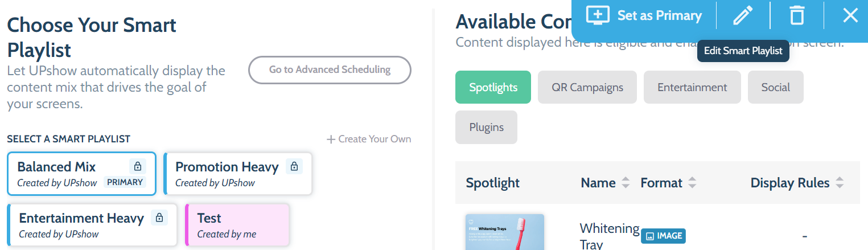Click the plus icon beside Create Your Own

click(x=331, y=139)
